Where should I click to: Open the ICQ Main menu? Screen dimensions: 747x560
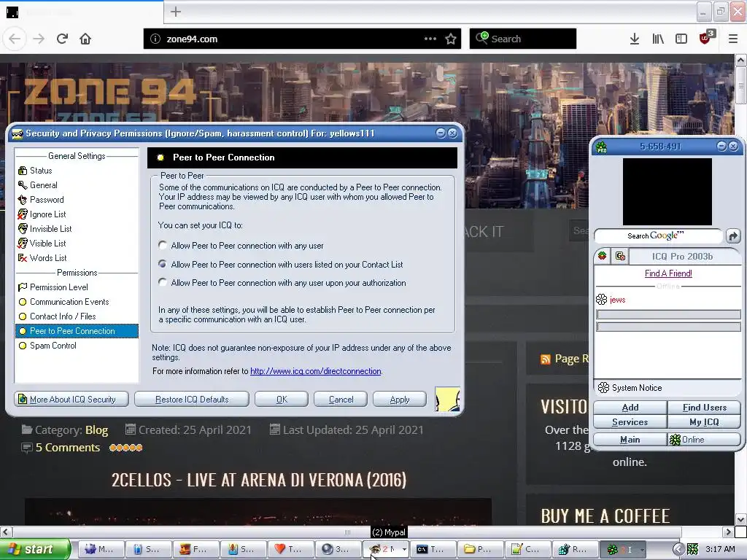coord(630,440)
